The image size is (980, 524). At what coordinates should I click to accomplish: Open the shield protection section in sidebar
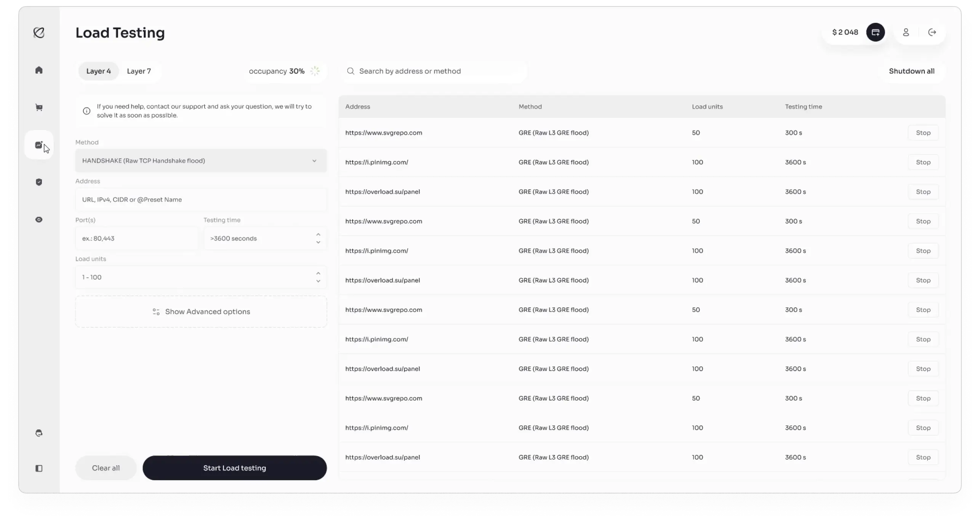[x=39, y=182]
